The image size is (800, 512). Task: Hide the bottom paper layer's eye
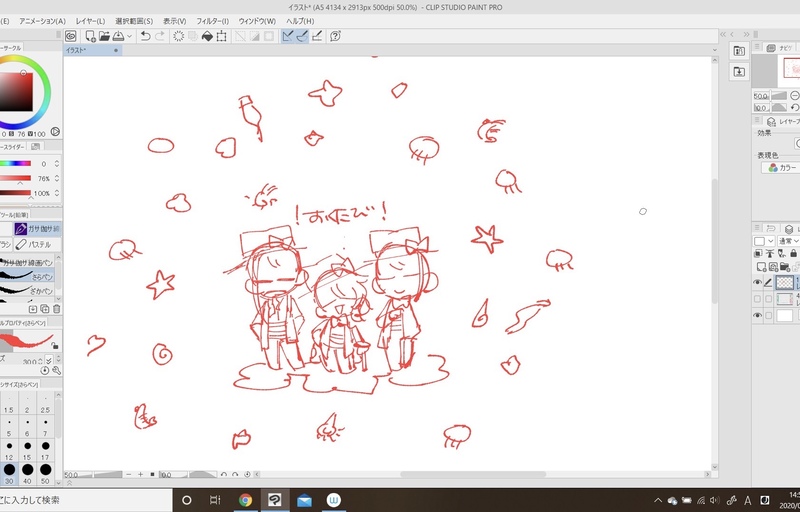(757, 316)
